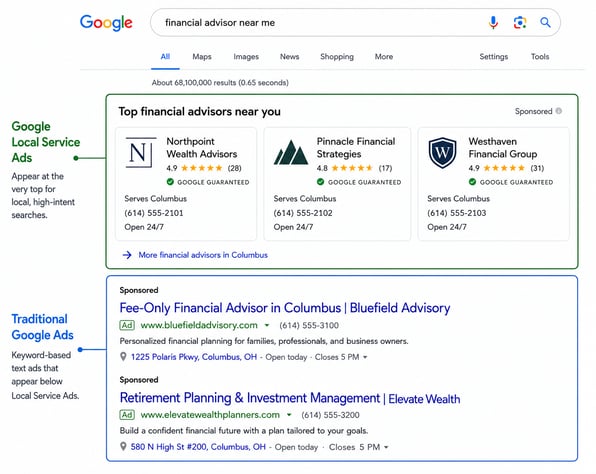
Task: Click Northpoint's Google Guaranteed check badge
Action: pyautogui.click(x=170, y=182)
